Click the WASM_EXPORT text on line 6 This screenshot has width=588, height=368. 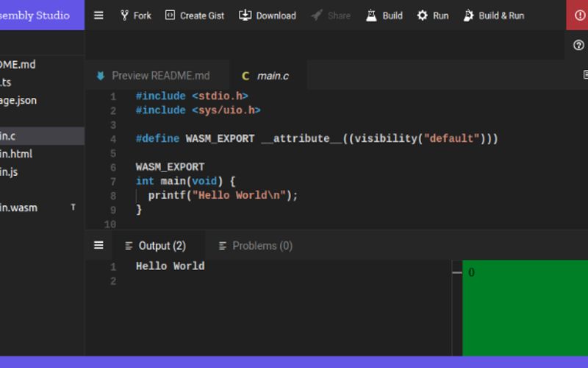[170, 167]
